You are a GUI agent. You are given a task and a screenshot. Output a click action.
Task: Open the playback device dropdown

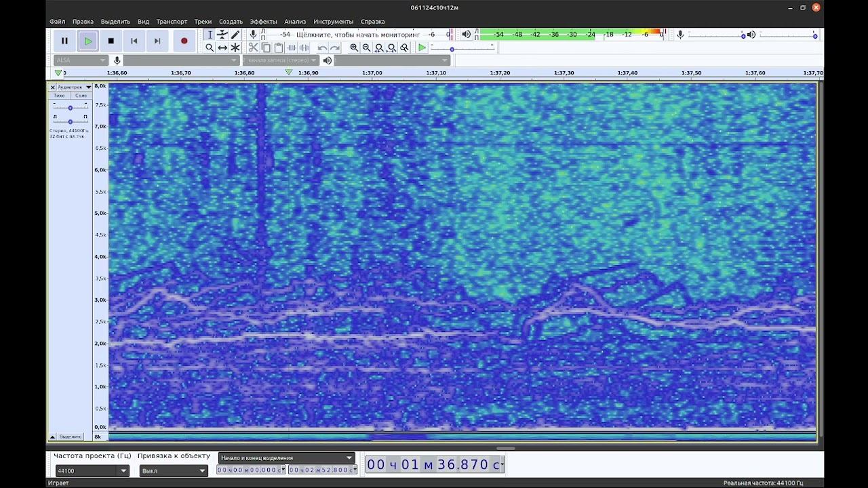392,60
